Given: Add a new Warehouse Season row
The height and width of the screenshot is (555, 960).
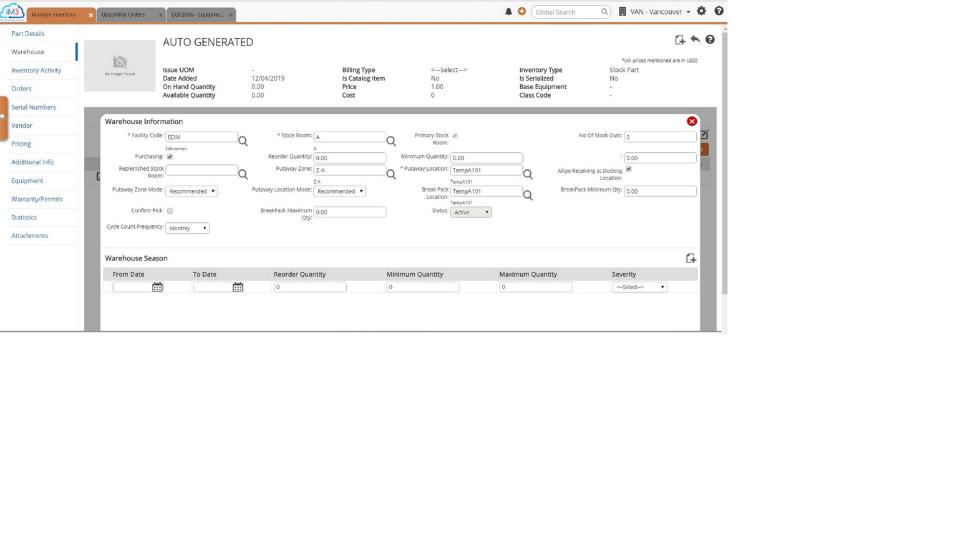Looking at the screenshot, I should (691, 259).
